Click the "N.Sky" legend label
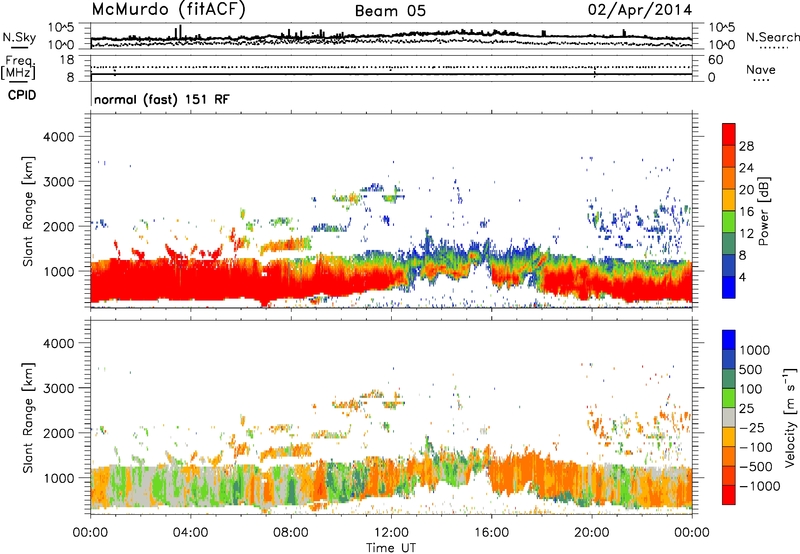Screen dimensions: 800x554 (x=19, y=37)
